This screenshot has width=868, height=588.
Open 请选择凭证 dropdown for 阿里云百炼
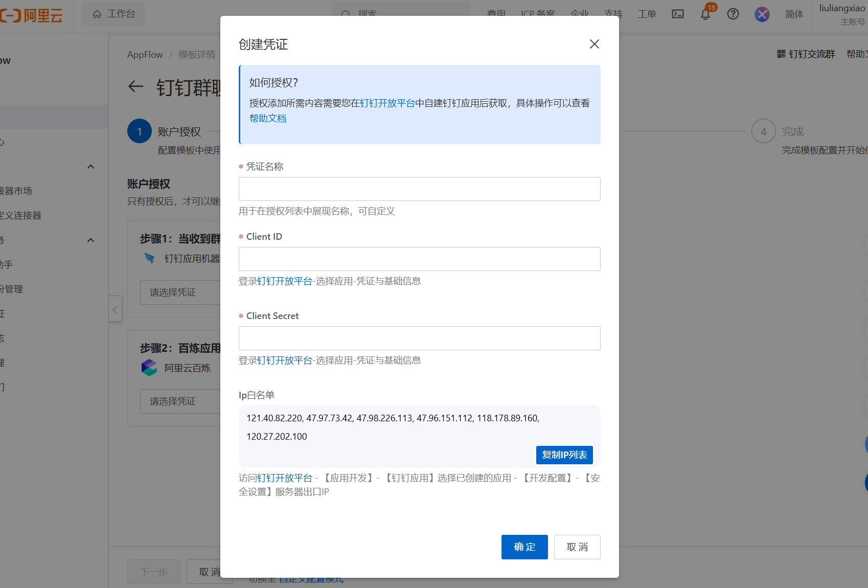[180, 401]
